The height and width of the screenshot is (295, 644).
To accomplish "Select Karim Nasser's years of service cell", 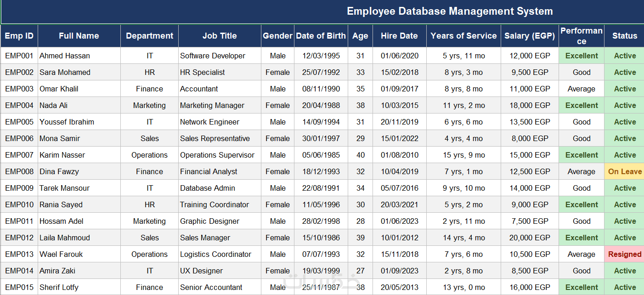I will (x=464, y=155).
